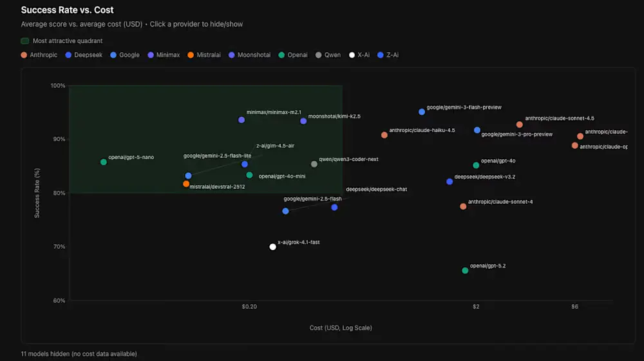Click the mistralai/devstral-2512 orange dot
The width and height of the screenshot is (644, 361).
[186, 184]
